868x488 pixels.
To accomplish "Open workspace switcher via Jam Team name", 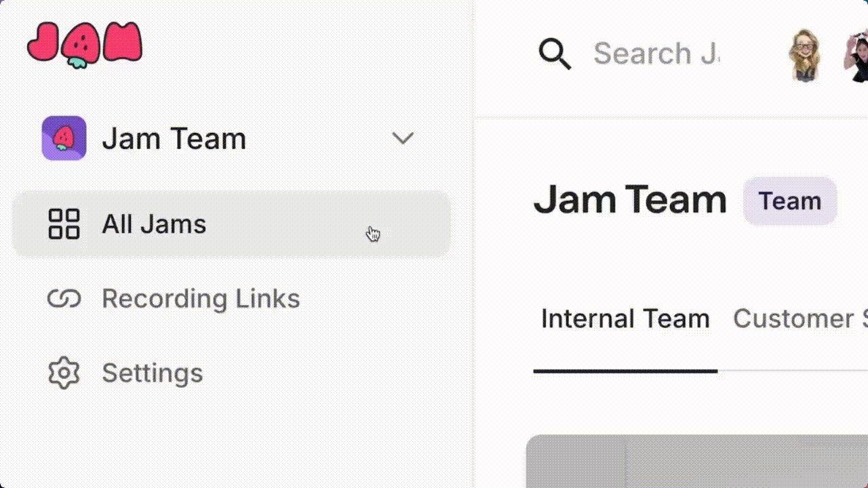I will pyautogui.click(x=174, y=138).
